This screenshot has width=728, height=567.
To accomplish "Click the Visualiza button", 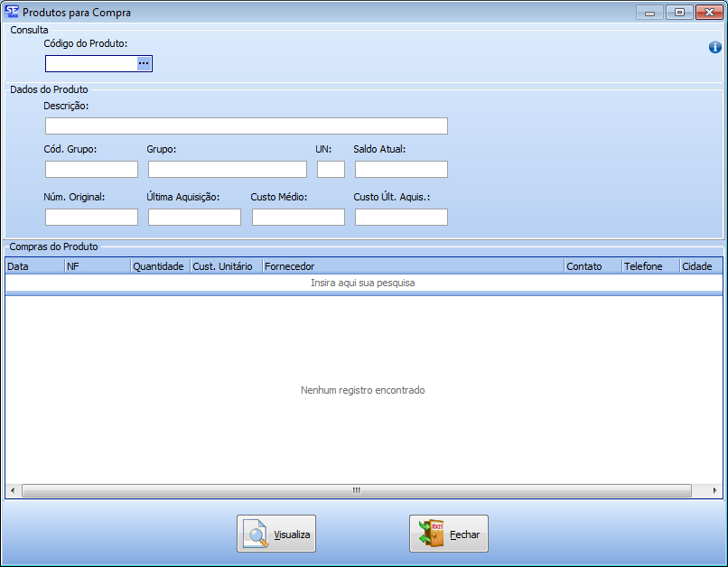I will coord(276,534).
